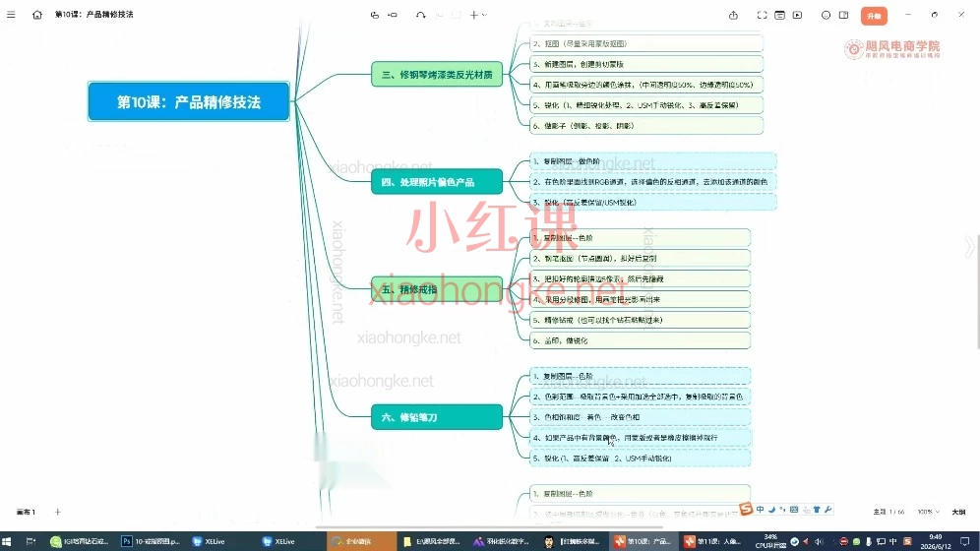Add a new topic via toolbar icon
The image size is (980, 551).
click(x=374, y=15)
